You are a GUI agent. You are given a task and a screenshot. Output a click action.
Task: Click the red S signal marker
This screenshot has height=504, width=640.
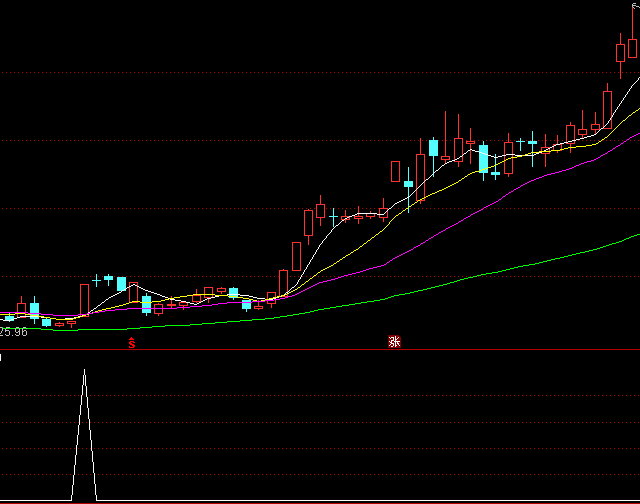tap(131, 343)
